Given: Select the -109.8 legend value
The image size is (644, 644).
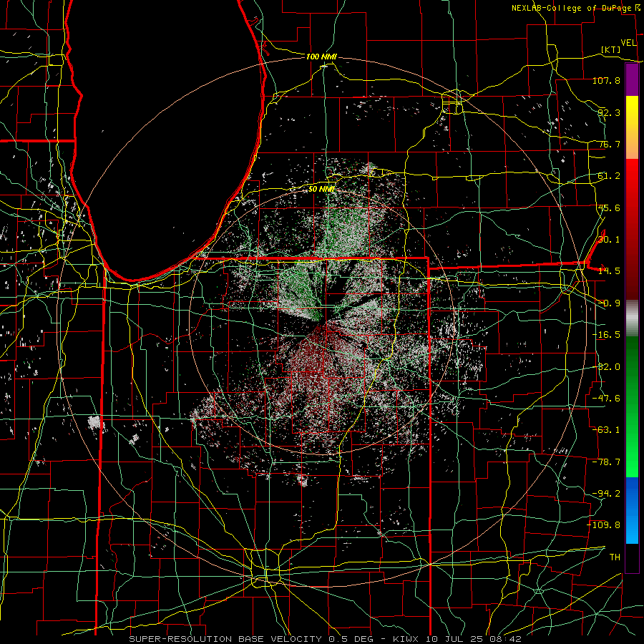Looking at the screenshot, I should tap(604, 525).
